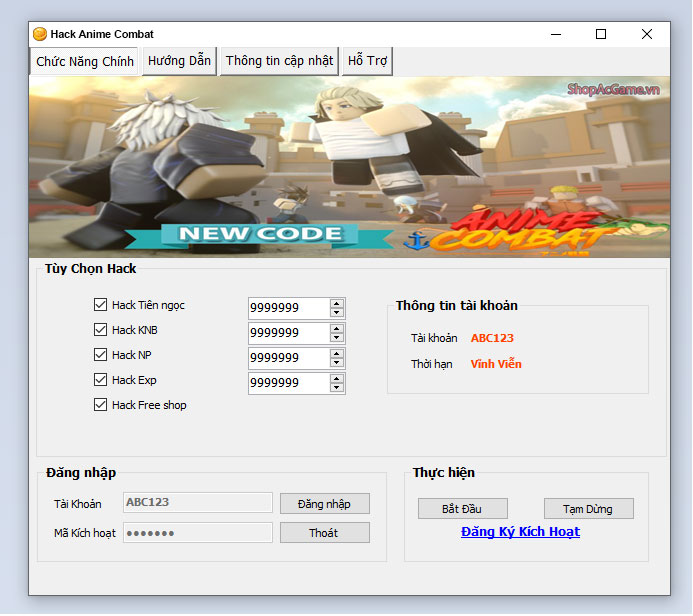This screenshot has height=616, width=693.
Task: Toggle the Hack Exp checkbox
Action: tap(100, 380)
